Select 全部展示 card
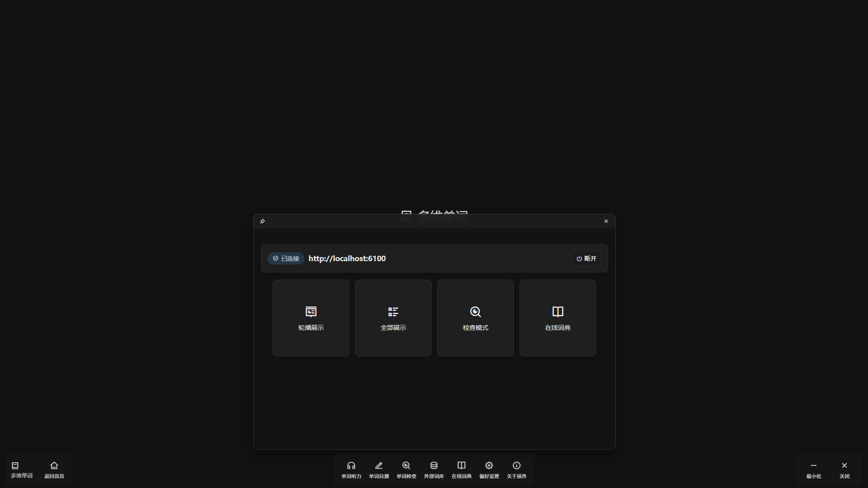The height and width of the screenshot is (488, 868). pyautogui.click(x=393, y=318)
